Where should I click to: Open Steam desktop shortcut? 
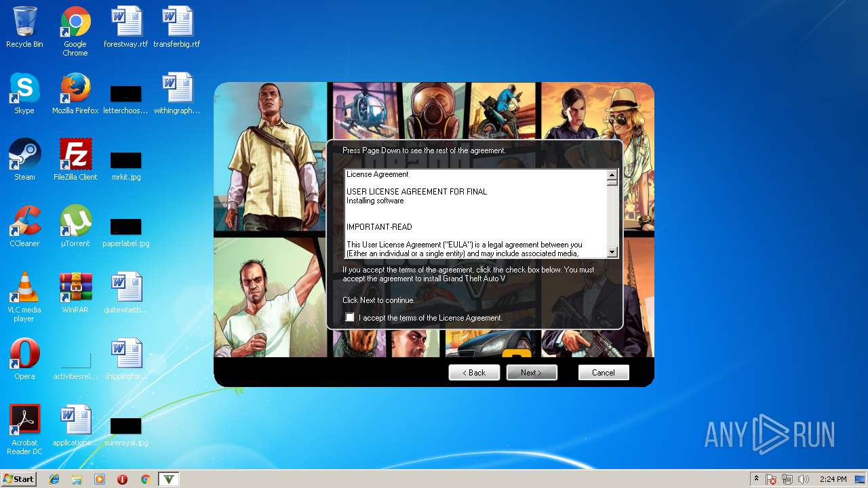[24, 160]
